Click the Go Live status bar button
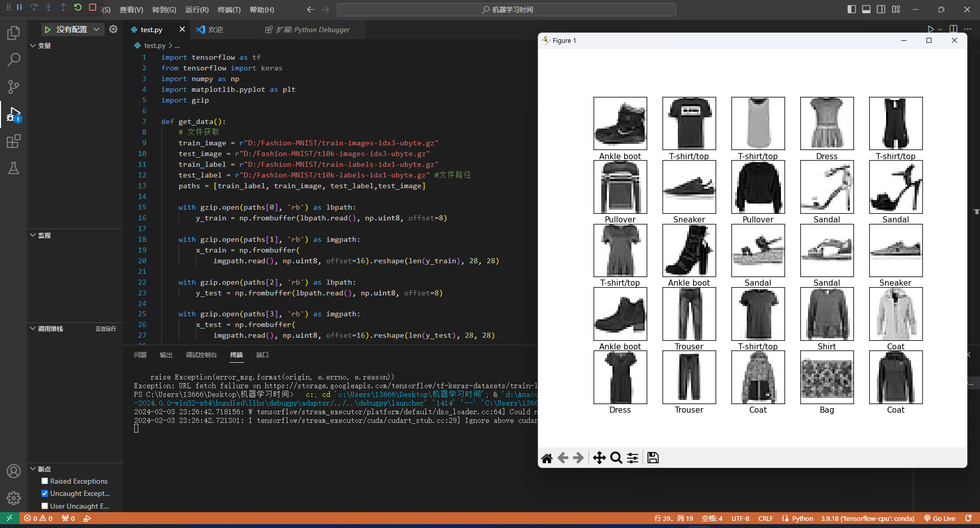 point(940,518)
